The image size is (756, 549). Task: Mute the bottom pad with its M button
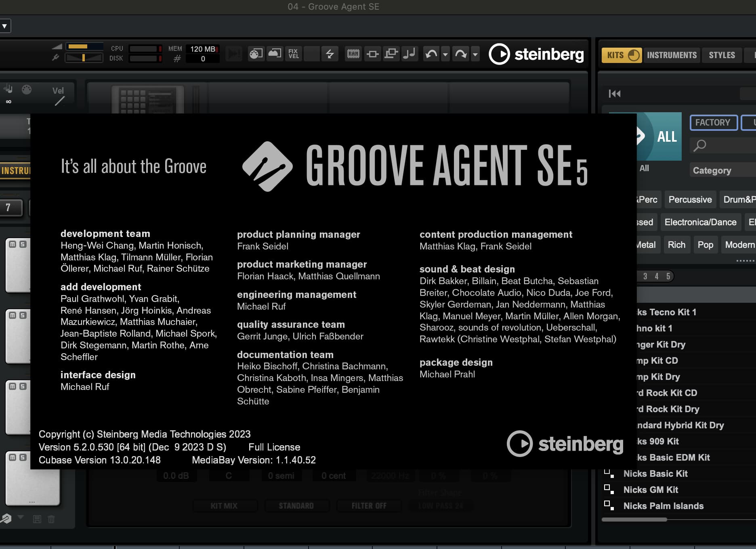pyautogui.click(x=13, y=457)
